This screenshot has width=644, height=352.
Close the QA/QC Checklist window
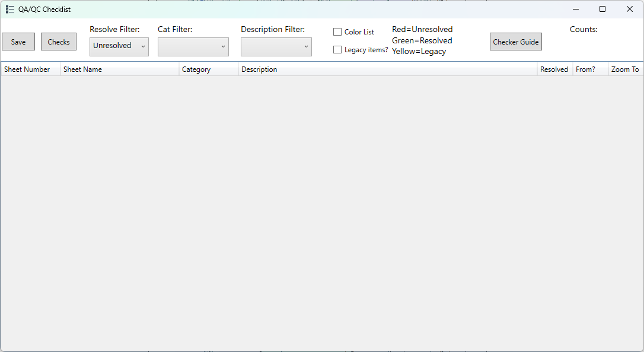click(630, 9)
